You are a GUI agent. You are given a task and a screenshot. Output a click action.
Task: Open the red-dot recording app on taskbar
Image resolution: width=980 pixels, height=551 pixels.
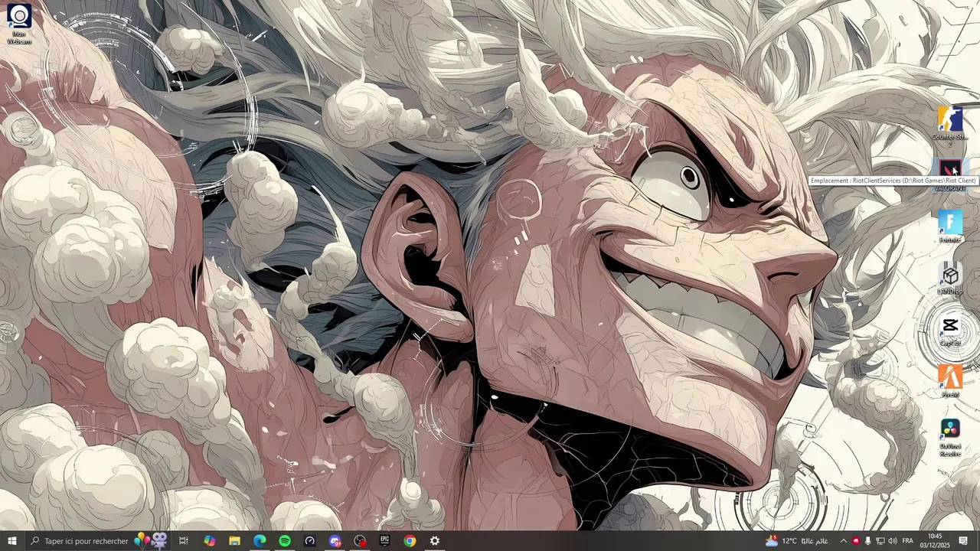pos(360,541)
